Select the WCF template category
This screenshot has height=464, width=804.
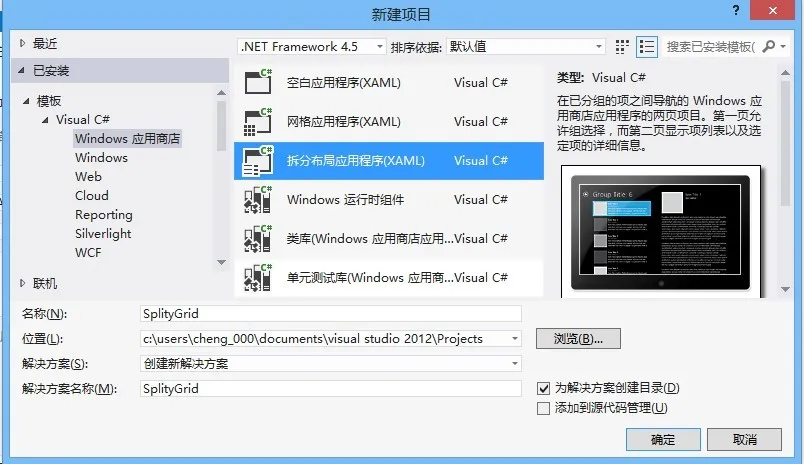[x=88, y=252]
